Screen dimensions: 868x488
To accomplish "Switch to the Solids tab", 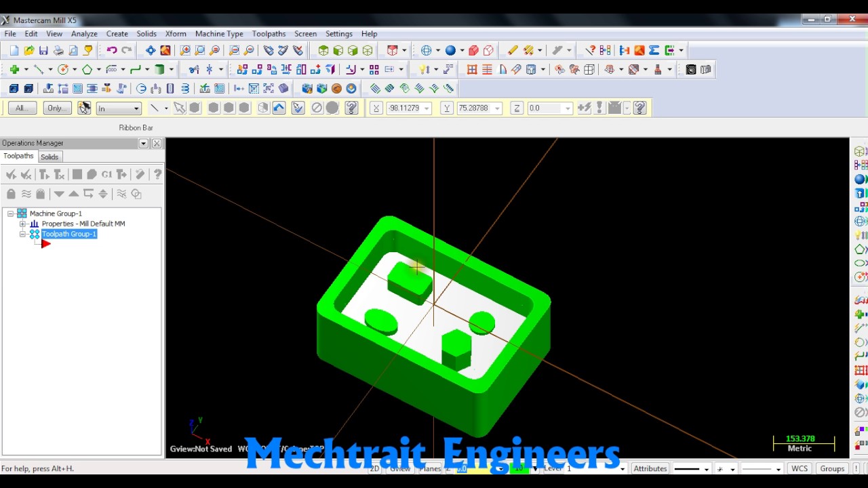I will point(50,157).
